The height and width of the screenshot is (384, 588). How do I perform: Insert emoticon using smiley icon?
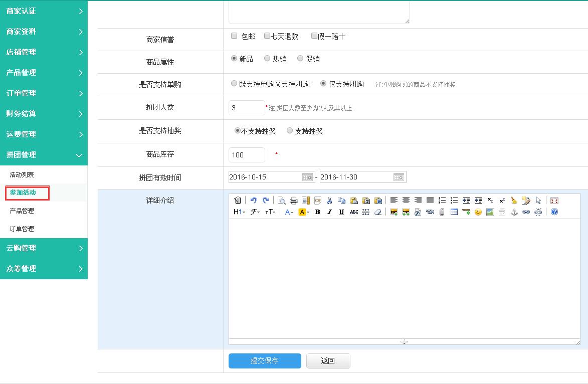(478, 212)
